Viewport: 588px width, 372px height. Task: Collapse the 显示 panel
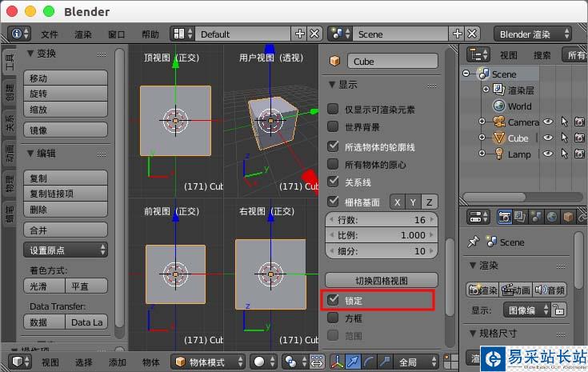[332, 85]
